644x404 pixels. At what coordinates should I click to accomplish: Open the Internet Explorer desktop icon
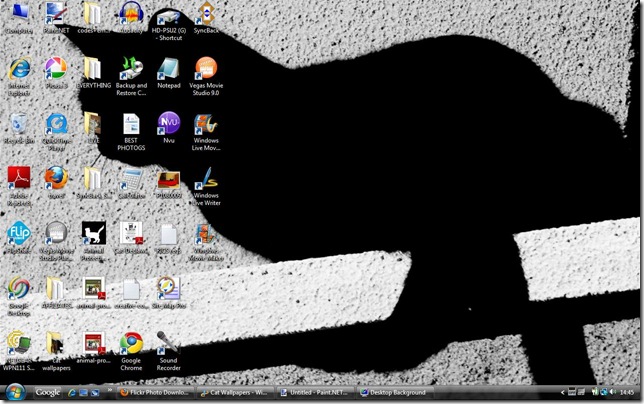point(19,76)
